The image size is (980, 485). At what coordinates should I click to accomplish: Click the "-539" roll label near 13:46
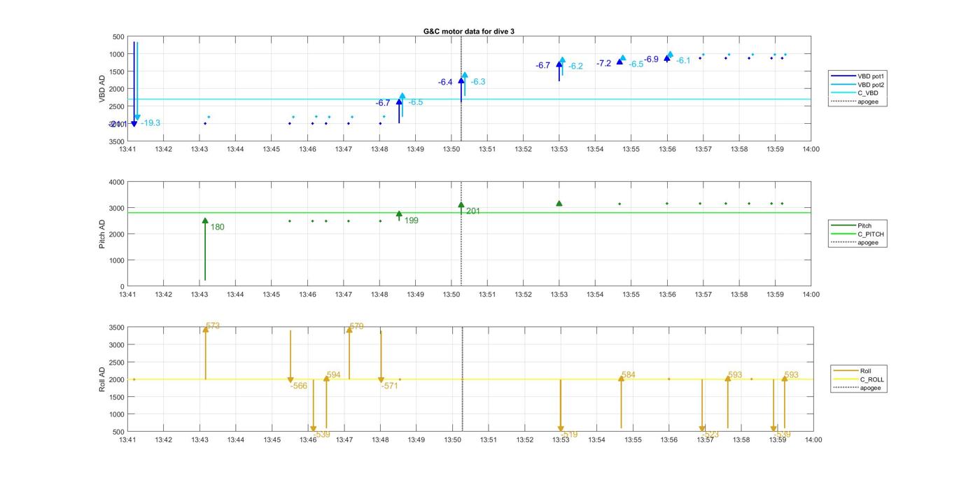(x=321, y=435)
